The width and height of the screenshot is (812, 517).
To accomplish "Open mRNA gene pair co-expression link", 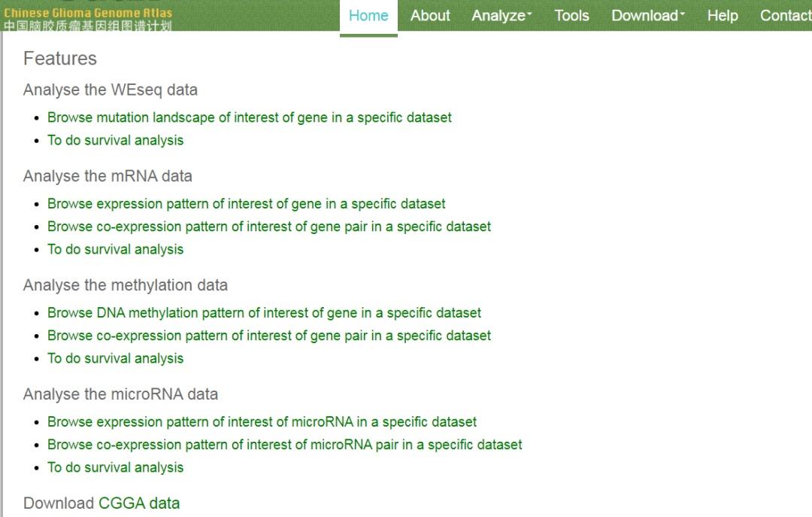I will [269, 227].
